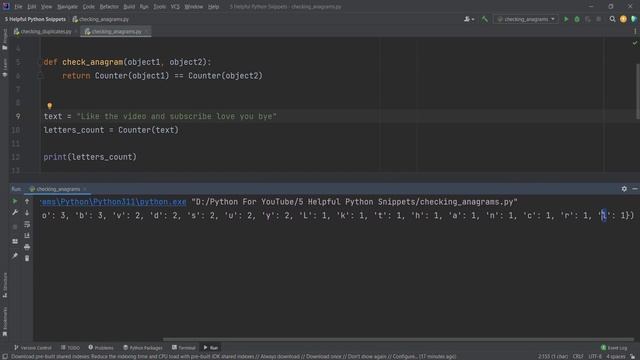Viewport: 640px width, 360px height.
Task: Click the lightbulb intention icon
Action: tap(49, 106)
